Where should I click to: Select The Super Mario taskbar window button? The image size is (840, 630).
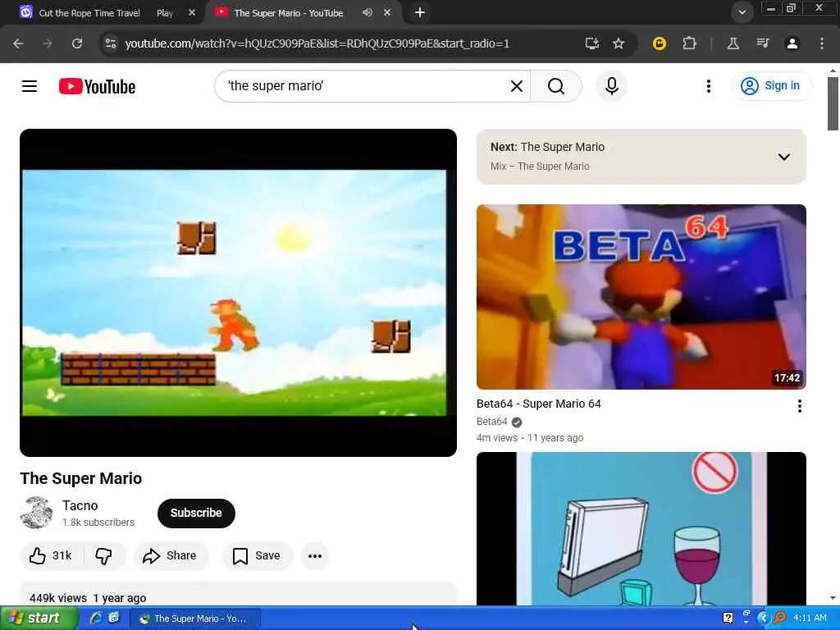click(x=195, y=619)
